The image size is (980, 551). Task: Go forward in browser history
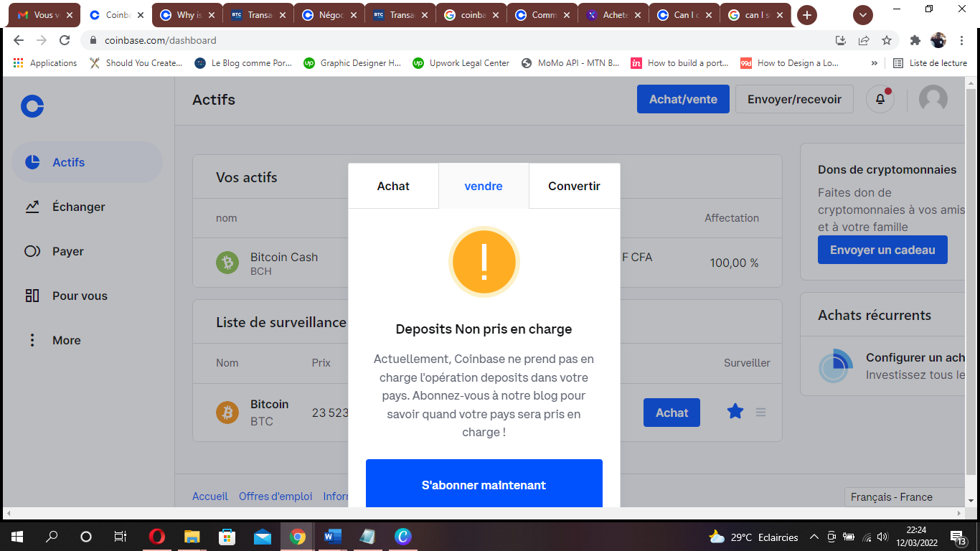[x=42, y=40]
